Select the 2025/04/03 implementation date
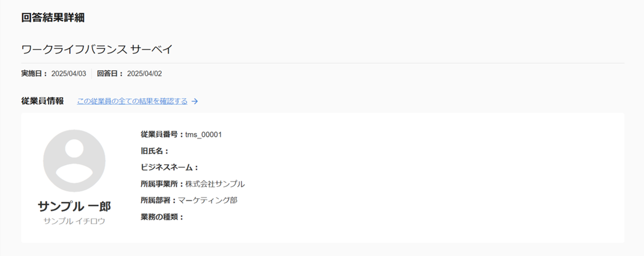Viewport: 644px width, 256px height. 69,73
